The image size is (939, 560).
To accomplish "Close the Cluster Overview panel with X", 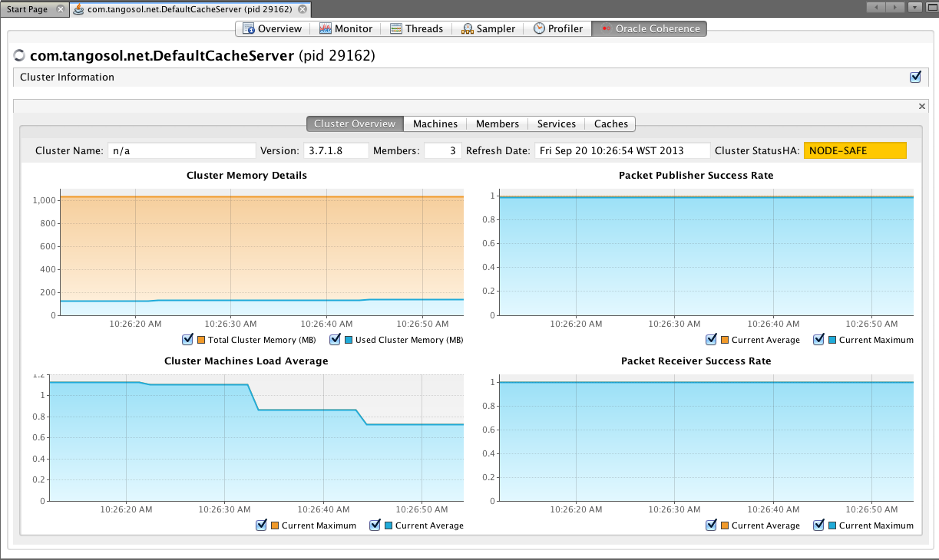I will coord(922,106).
